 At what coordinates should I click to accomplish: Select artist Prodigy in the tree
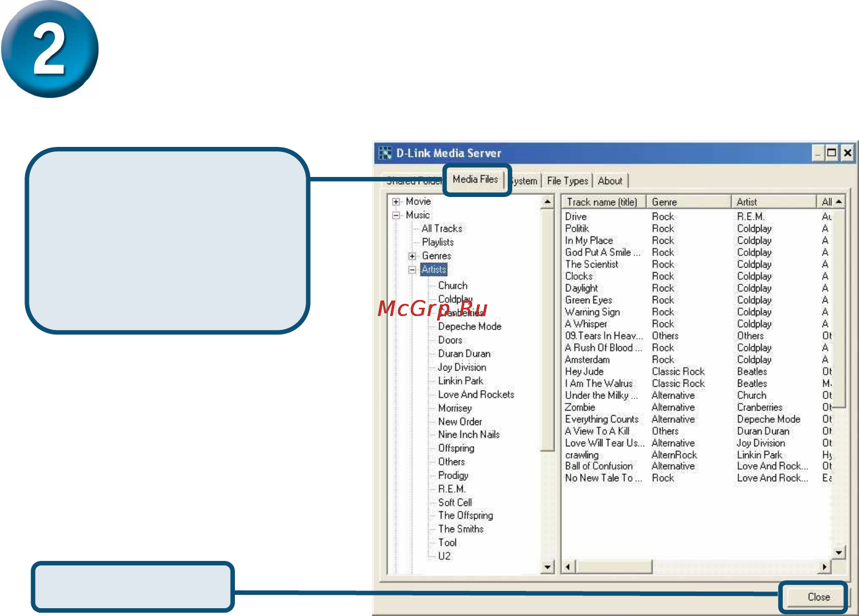click(453, 476)
